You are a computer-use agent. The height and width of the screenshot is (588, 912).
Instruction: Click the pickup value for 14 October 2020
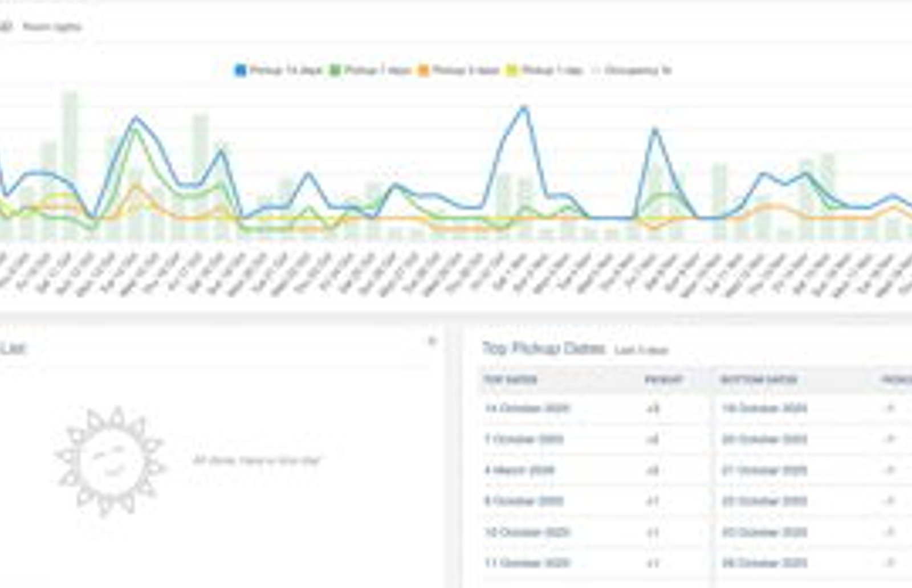(x=653, y=409)
